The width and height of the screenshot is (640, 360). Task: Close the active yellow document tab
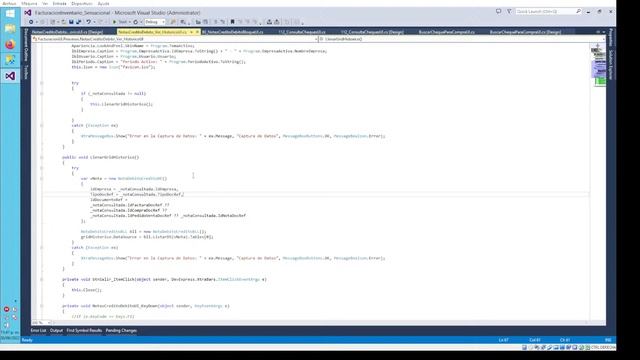[197, 32]
